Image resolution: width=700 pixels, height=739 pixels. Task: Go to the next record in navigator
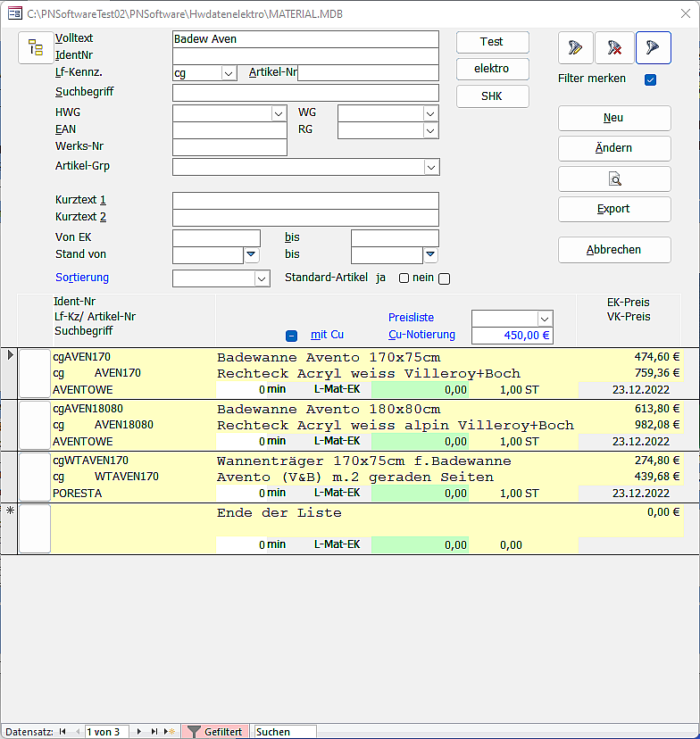[x=140, y=732]
